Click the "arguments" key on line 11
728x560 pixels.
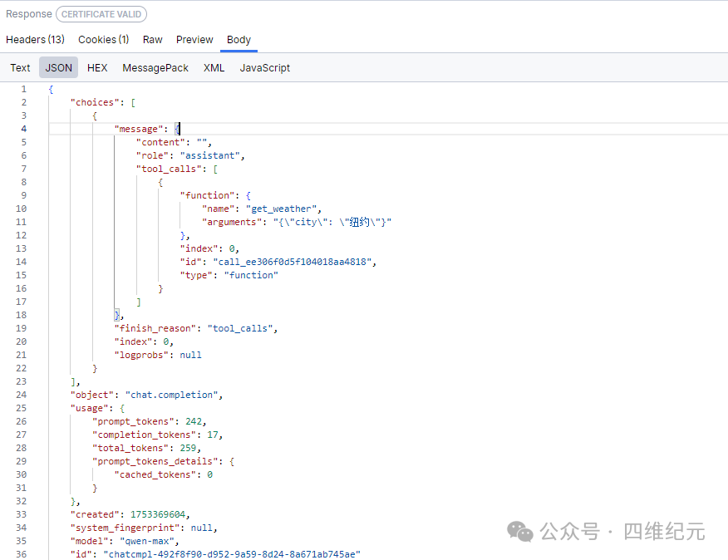point(232,223)
